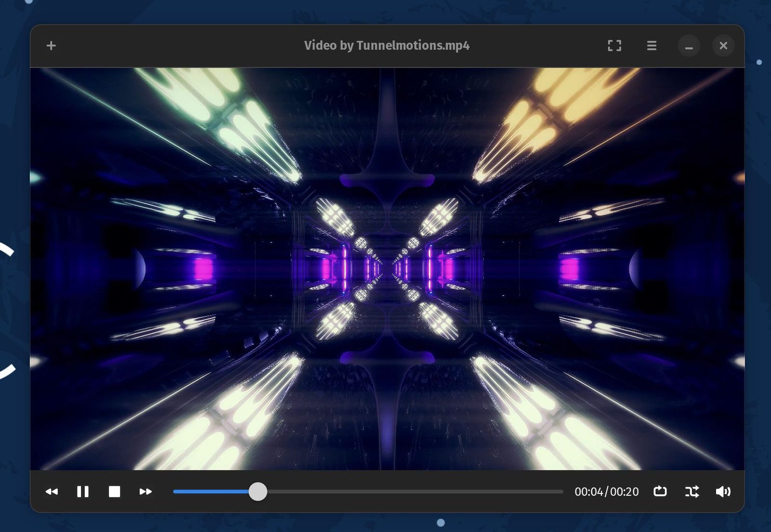
Task: Click the 00:04/00:20 time display
Action: coord(607,492)
